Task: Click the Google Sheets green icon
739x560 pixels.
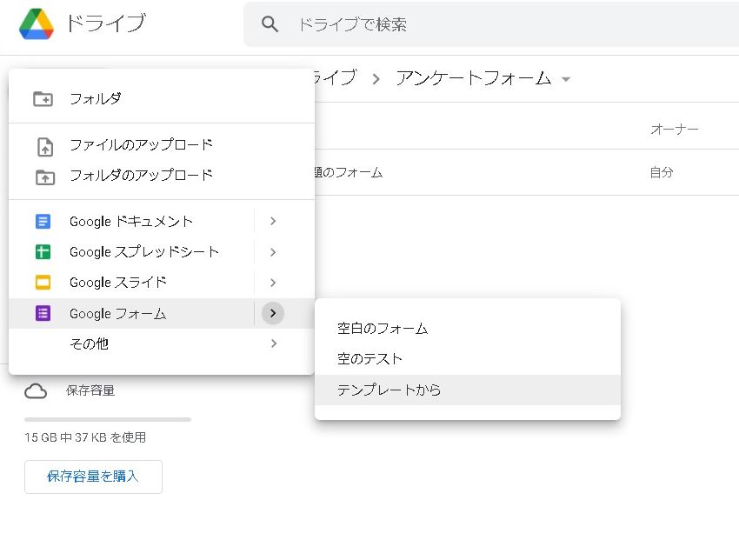Action: [x=43, y=252]
